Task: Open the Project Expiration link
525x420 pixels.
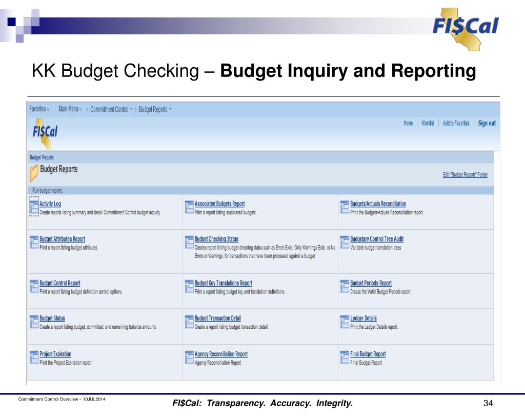Action: (55, 354)
